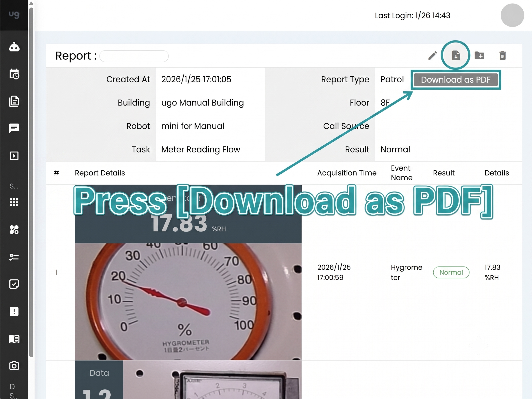Select the mini for Manual robot value
The height and width of the screenshot is (399, 532).
193,126
